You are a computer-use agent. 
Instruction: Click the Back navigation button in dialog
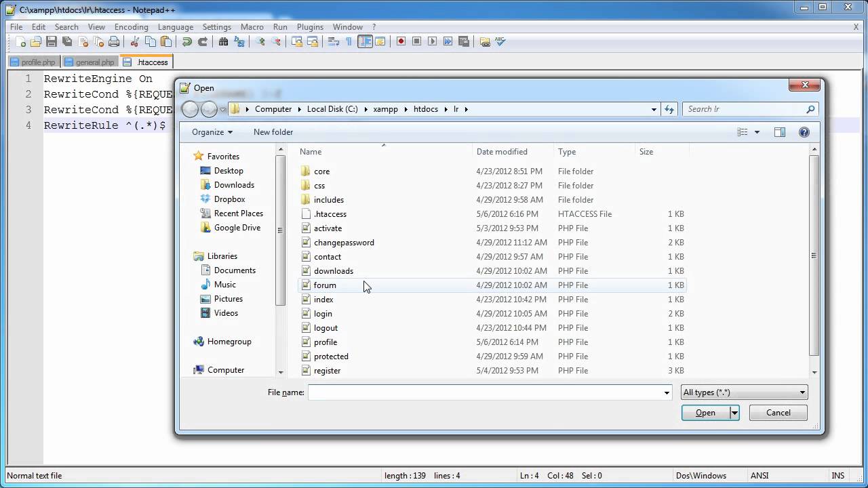pyautogui.click(x=191, y=109)
